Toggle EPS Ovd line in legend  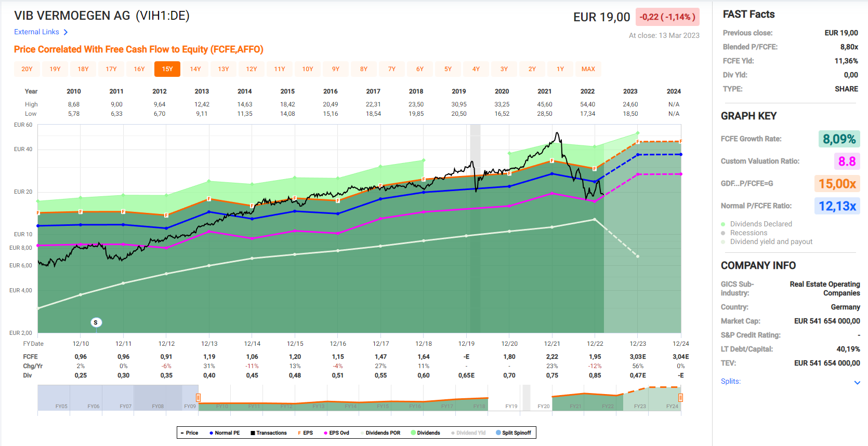(336, 433)
